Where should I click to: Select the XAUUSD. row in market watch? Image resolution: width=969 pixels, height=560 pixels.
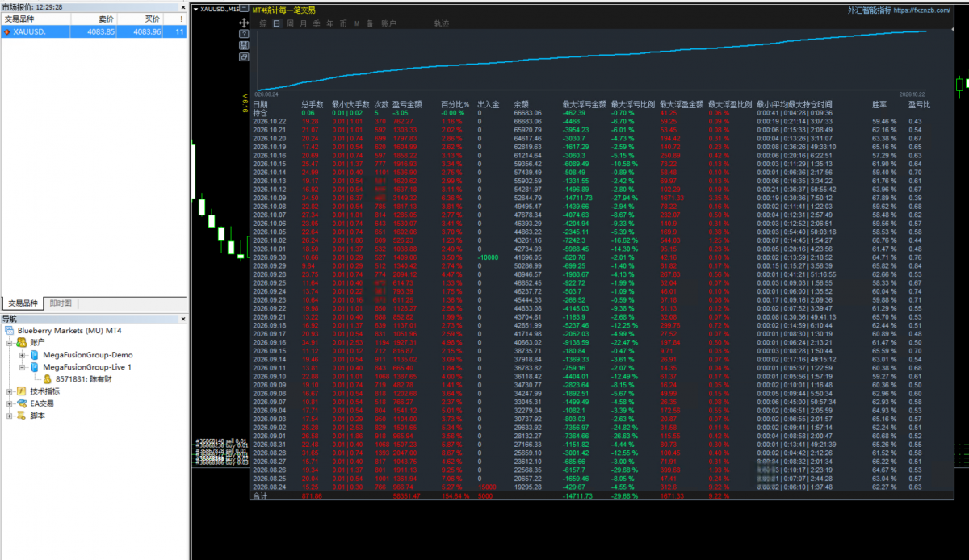point(94,32)
